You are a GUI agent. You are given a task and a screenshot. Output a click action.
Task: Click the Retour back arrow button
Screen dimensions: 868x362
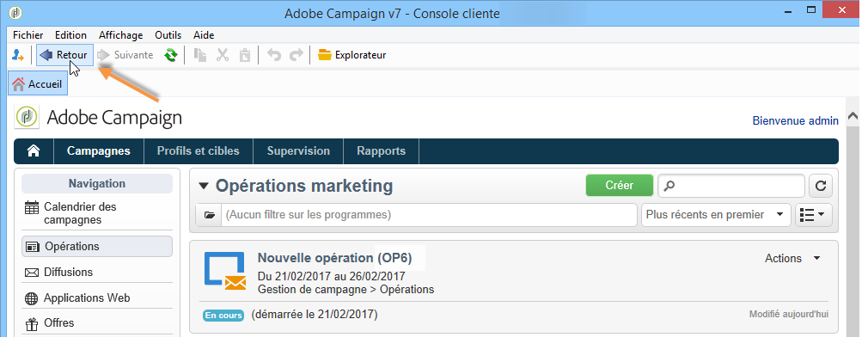[x=64, y=55]
